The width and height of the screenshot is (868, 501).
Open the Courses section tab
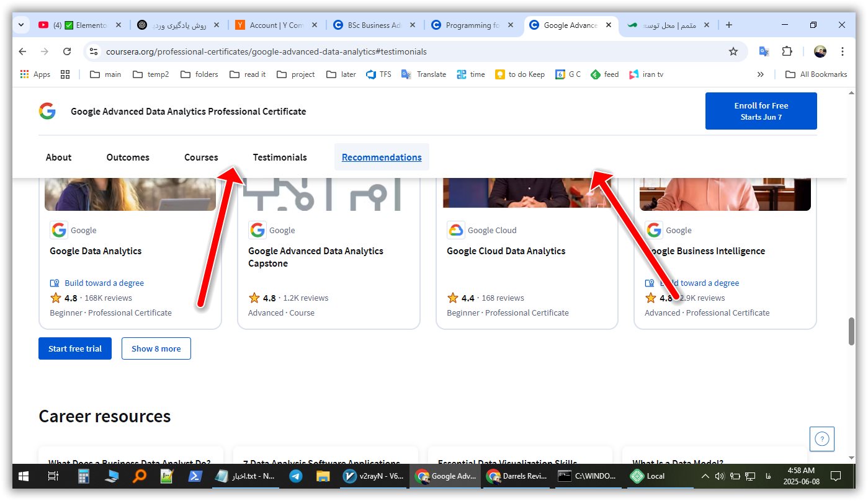pos(200,157)
